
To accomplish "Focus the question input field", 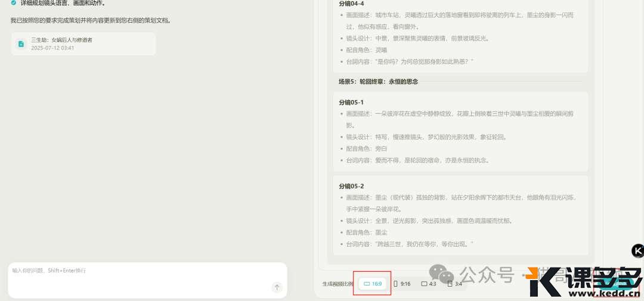I will point(147,280).
